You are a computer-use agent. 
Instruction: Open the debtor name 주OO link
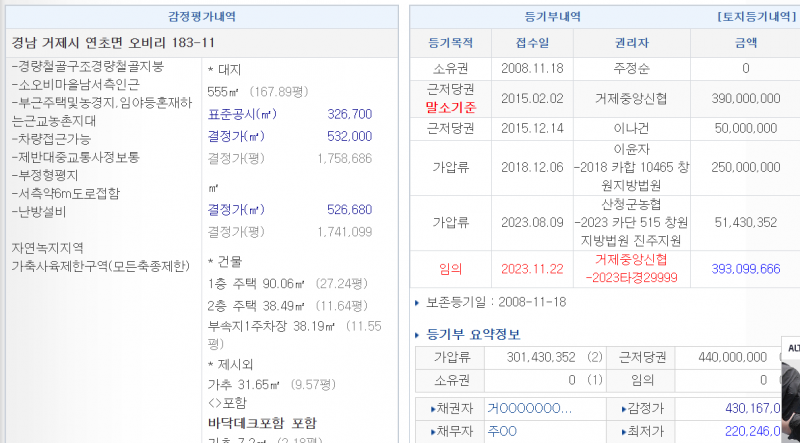coord(502,431)
